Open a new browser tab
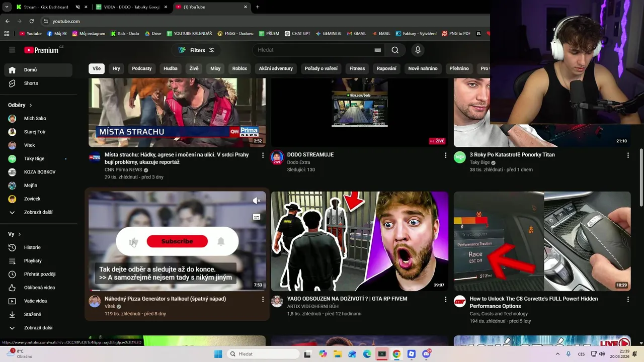This screenshot has width=644, height=362. point(258,7)
